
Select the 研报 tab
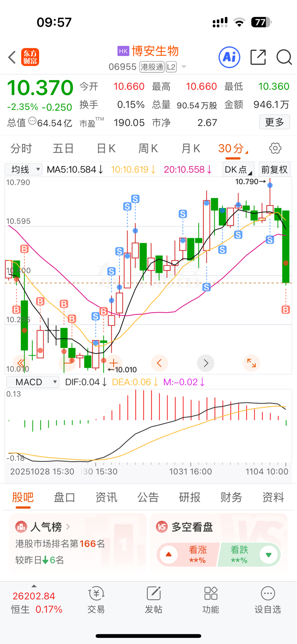pos(190,497)
